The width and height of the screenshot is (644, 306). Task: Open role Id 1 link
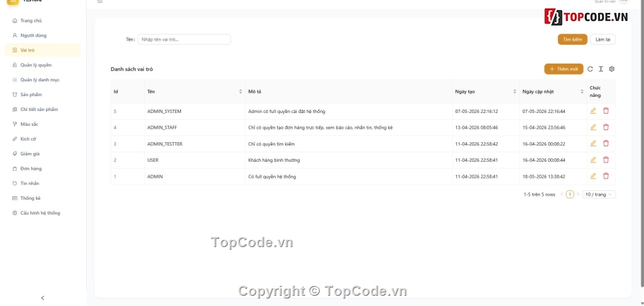(x=115, y=177)
